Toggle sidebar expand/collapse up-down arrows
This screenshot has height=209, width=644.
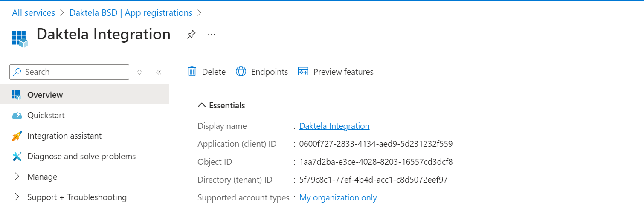pyautogui.click(x=139, y=72)
